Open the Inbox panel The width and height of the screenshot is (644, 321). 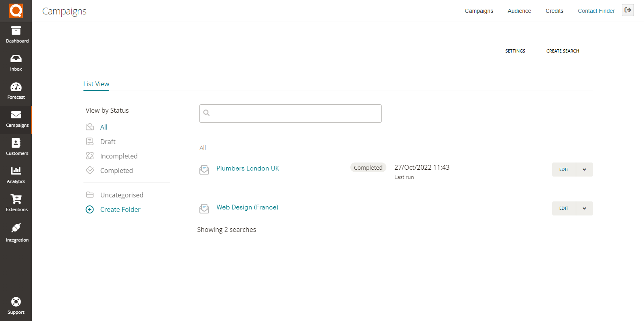[x=16, y=62]
